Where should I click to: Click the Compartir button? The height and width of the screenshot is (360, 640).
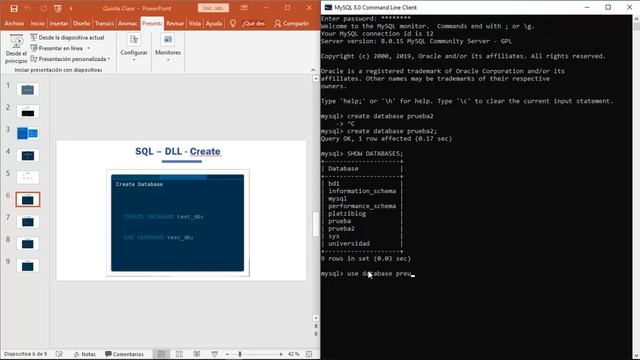point(291,24)
